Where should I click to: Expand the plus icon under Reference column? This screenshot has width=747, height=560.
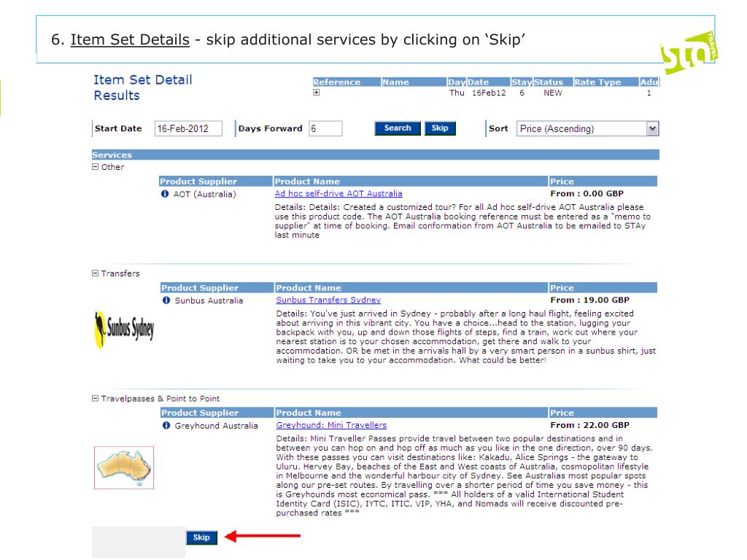[317, 93]
